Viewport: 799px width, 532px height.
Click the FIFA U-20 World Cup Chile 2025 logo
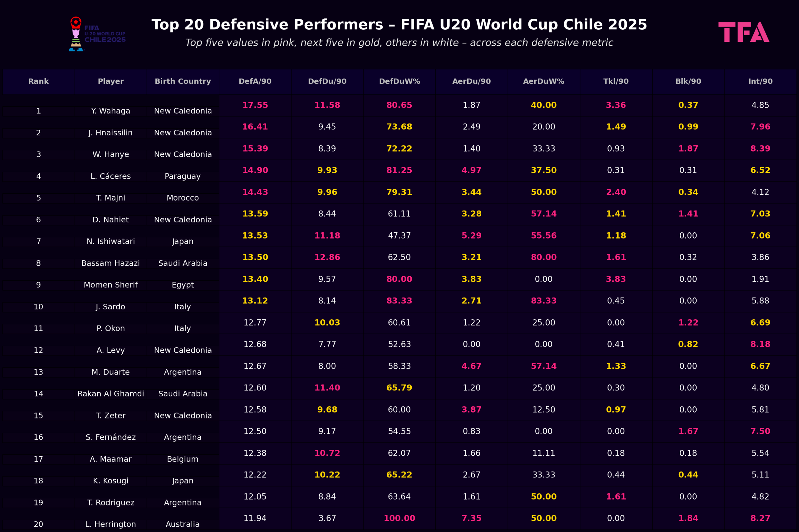pos(97,34)
